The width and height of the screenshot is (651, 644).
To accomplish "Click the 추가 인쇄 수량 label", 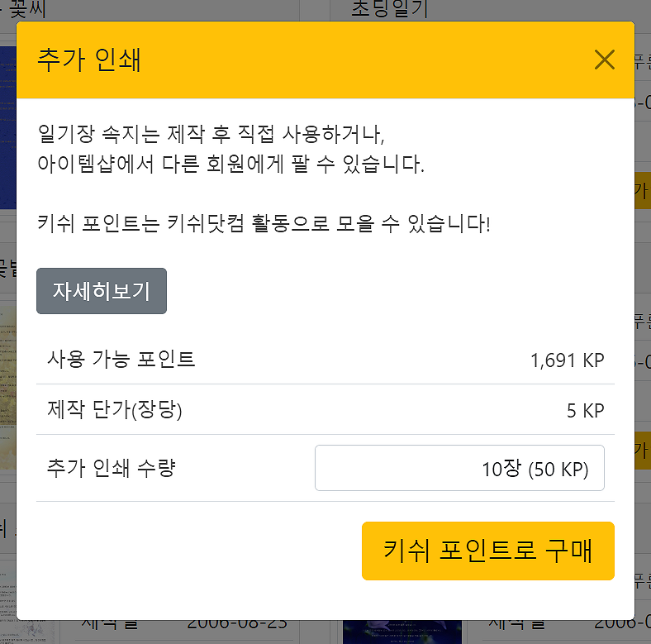I will tap(112, 469).
